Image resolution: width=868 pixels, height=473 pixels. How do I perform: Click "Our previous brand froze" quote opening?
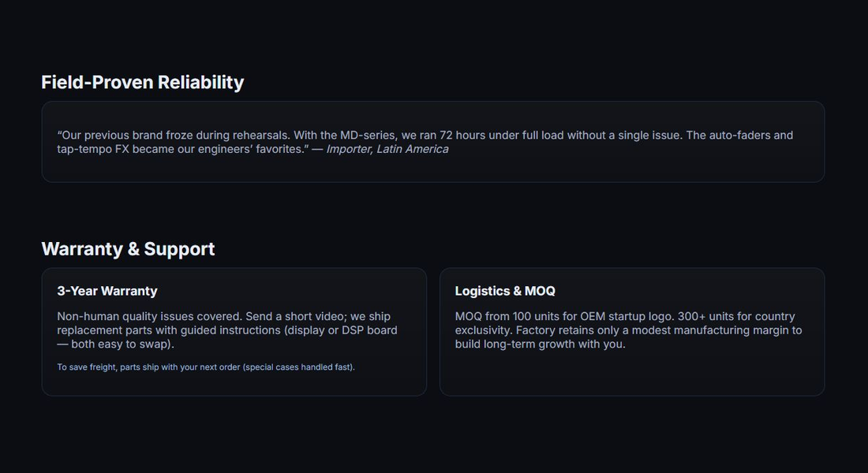tap(126, 135)
